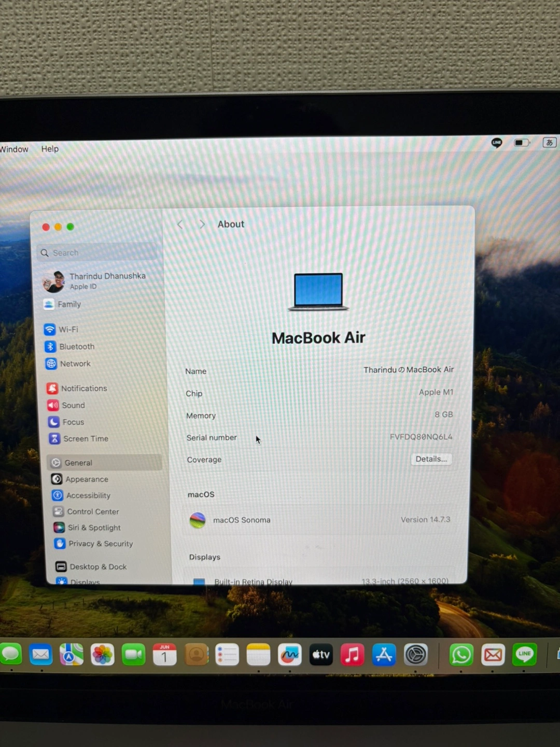
Task: Open the Window menu
Action: (x=14, y=149)
